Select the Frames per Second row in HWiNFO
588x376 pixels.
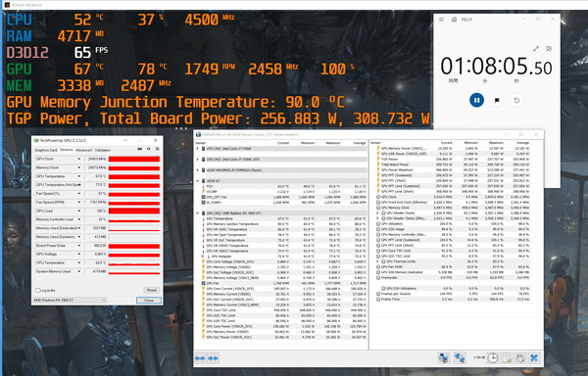pos(453,294)
